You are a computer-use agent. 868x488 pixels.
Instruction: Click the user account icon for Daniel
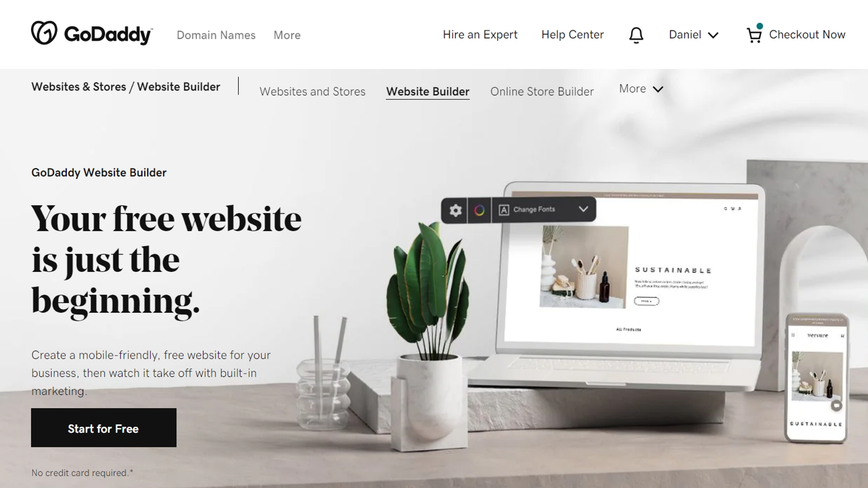[x=693, y=34]
